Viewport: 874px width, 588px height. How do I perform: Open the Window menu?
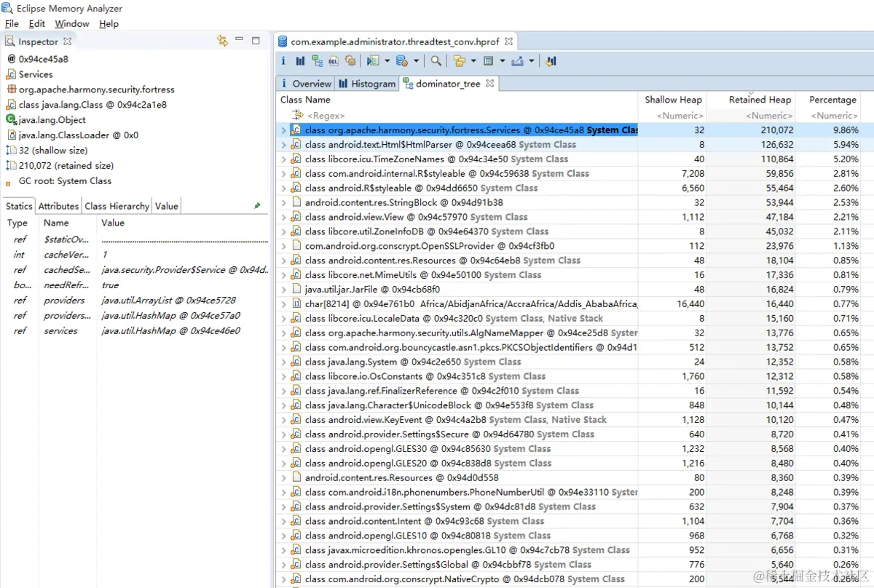point(72,24)
